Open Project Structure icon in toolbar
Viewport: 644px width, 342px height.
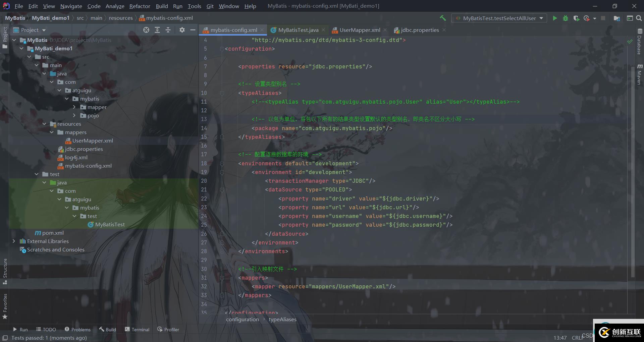coord(616,18)
